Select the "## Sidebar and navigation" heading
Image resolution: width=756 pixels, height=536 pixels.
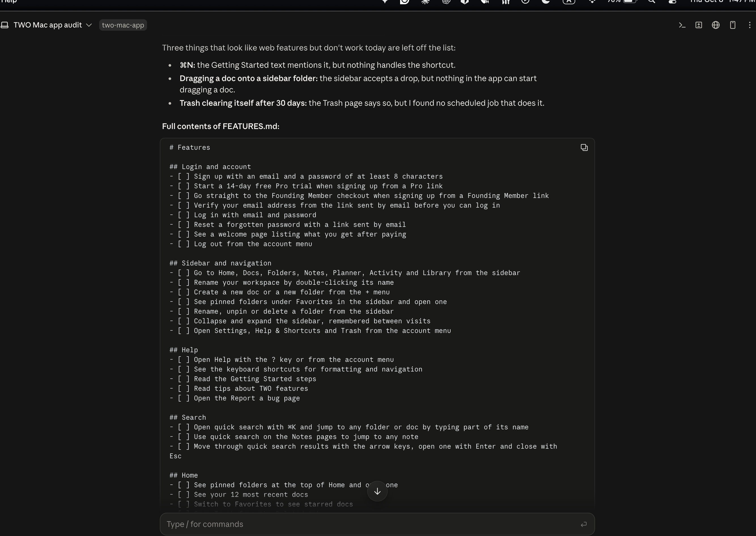(220, 263)
